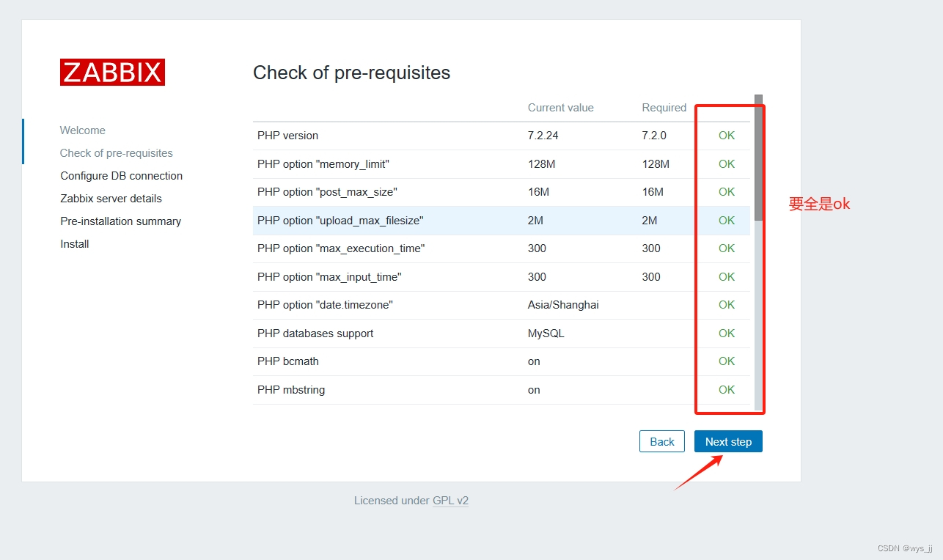Click the Check of pre-requisites heading

click(352, 73)
